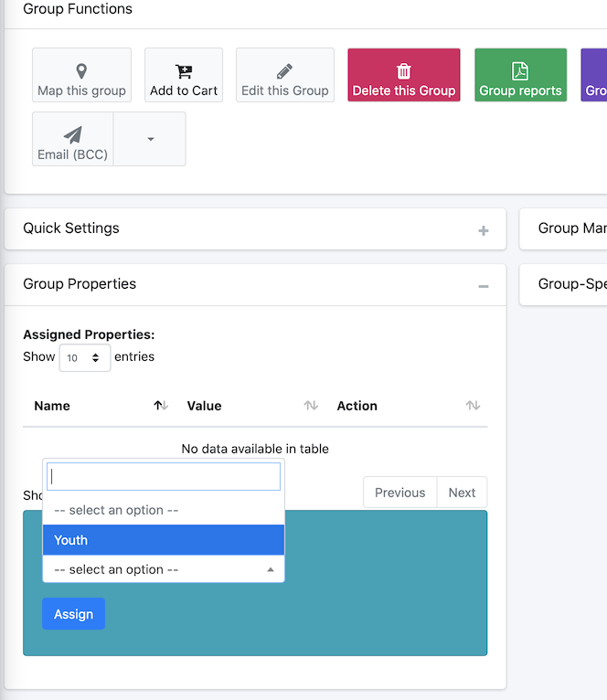This screenshot has width=607, height=700.
Task: Select the Youth option
Action: [164, 540]
